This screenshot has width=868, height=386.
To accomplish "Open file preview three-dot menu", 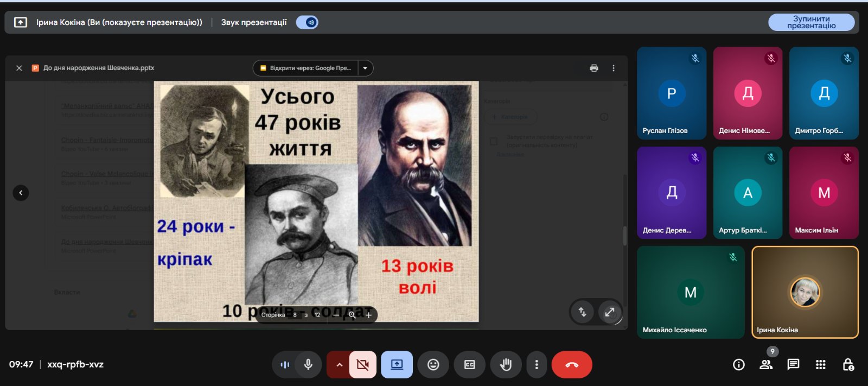I will click(x=614, y=68).
